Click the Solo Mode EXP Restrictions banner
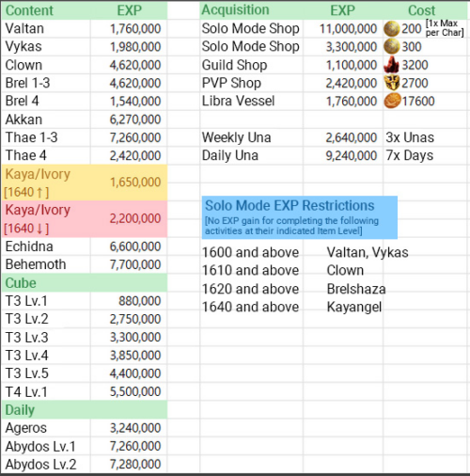This screenshot has height=476, width=470. (300, 217)
